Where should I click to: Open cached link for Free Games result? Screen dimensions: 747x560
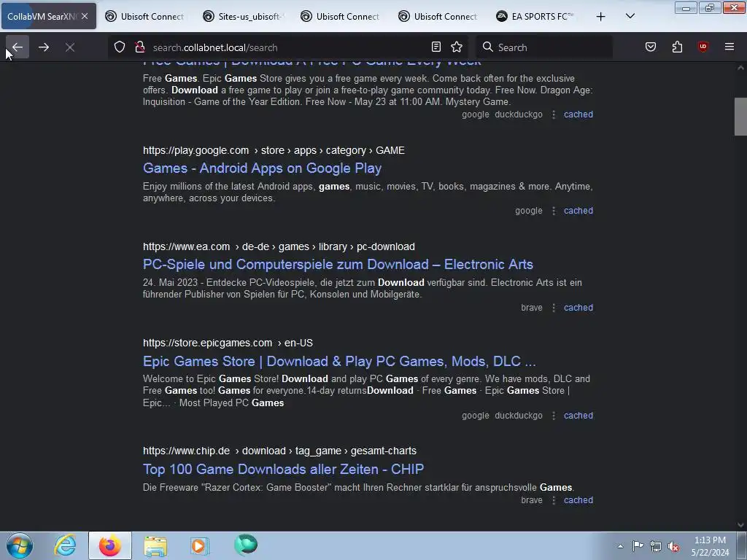coord(578,114)
